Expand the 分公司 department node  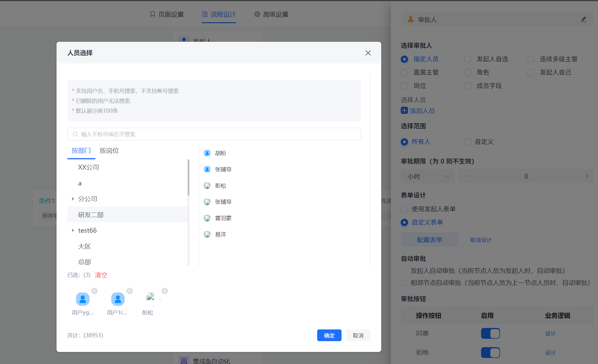[73, 199]
